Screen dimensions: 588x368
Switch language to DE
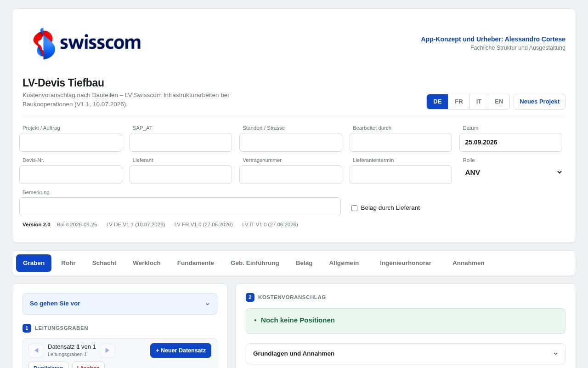437,102
